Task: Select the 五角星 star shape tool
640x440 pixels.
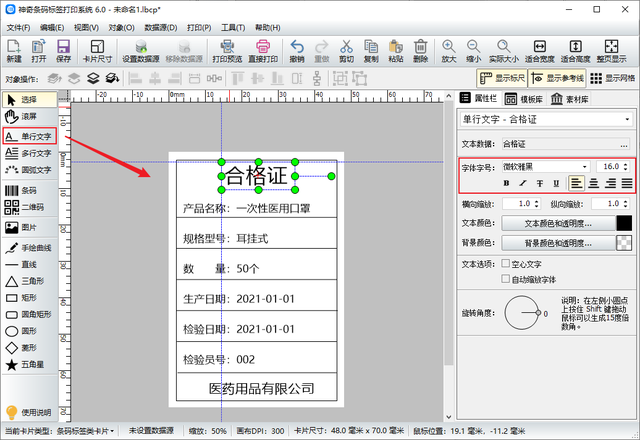Action: click(29, 364)
